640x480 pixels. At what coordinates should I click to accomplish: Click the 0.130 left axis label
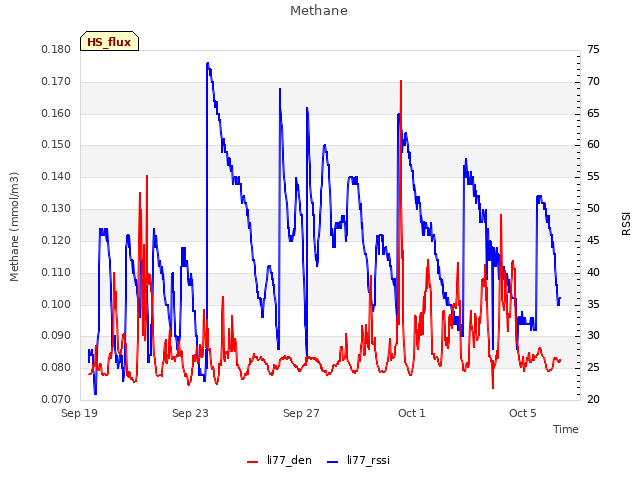coord(56,209)
